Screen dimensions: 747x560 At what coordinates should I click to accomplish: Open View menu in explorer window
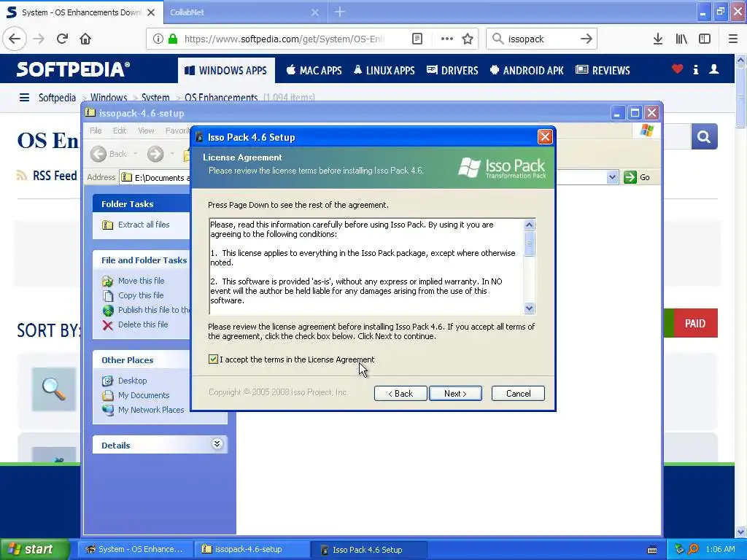(x=146, y=131)
